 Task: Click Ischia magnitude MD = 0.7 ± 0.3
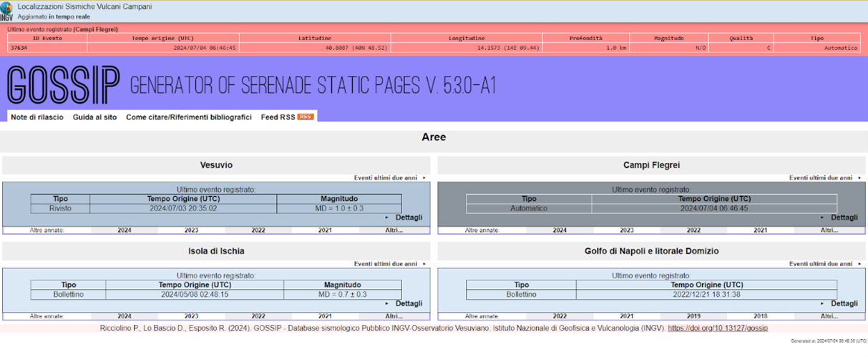pos(343,294)
